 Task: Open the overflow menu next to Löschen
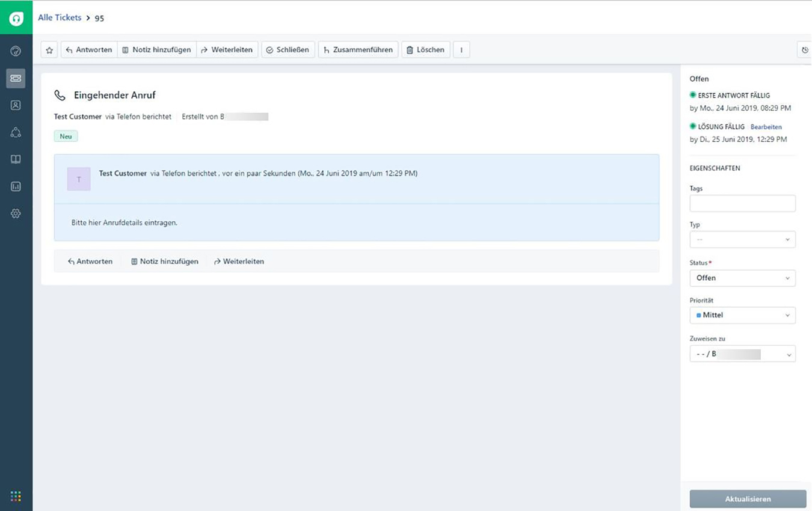(x=461, y=49)
